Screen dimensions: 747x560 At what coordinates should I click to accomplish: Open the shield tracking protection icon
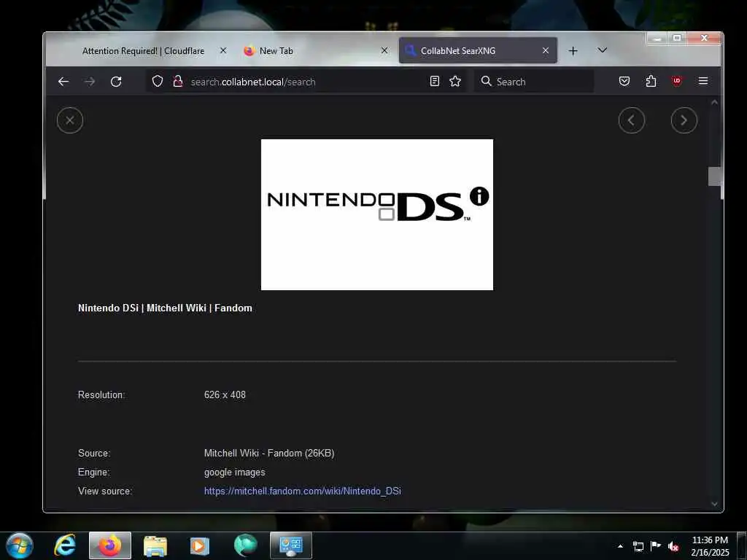pyautogui.click(x=158, y=82)
